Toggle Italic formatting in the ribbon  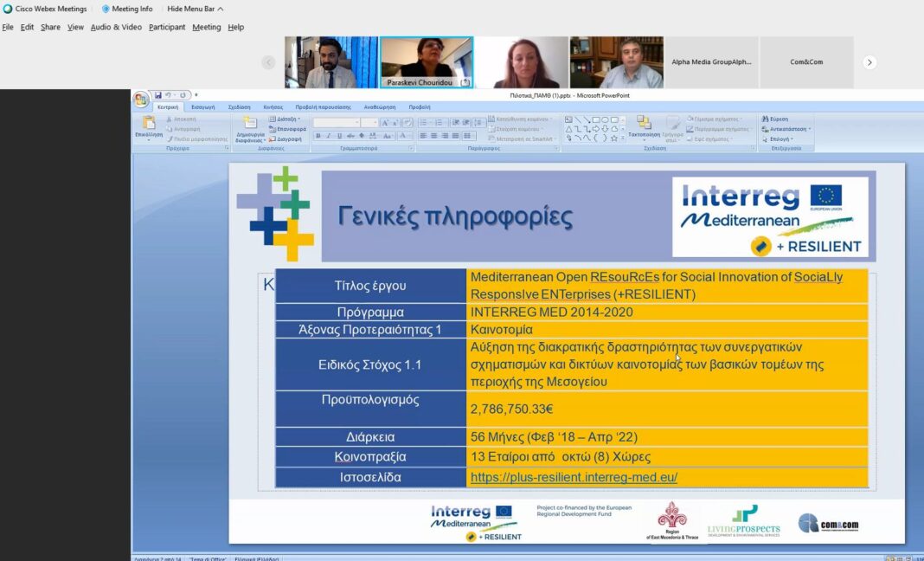(328, 136)
